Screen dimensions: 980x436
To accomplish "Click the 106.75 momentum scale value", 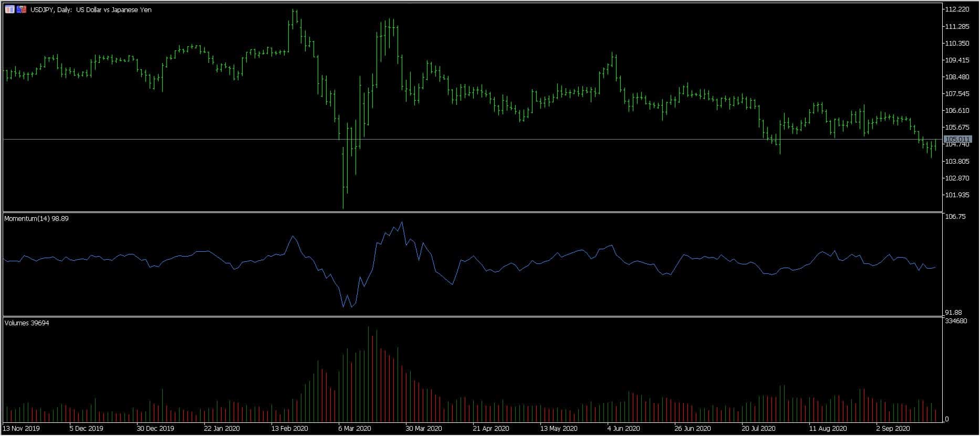I will point(955,216).
